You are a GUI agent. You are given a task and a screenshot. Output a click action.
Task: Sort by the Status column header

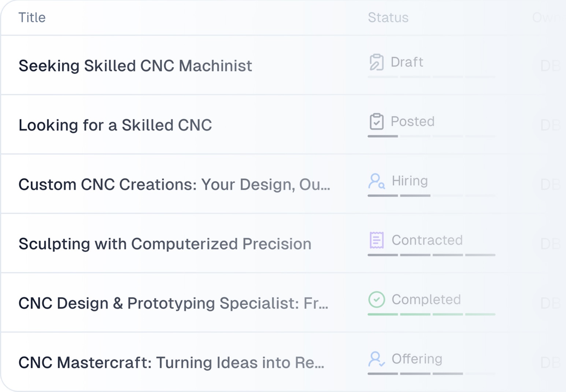tap(388, 17)
